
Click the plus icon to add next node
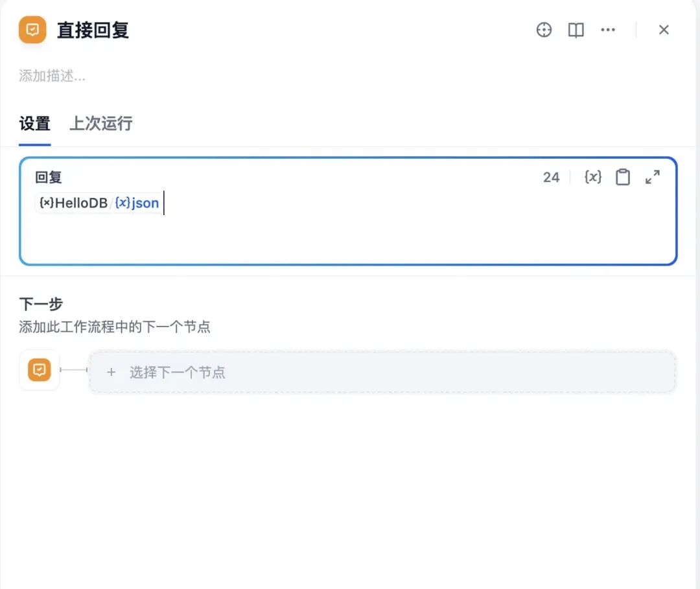pos(111,372)
